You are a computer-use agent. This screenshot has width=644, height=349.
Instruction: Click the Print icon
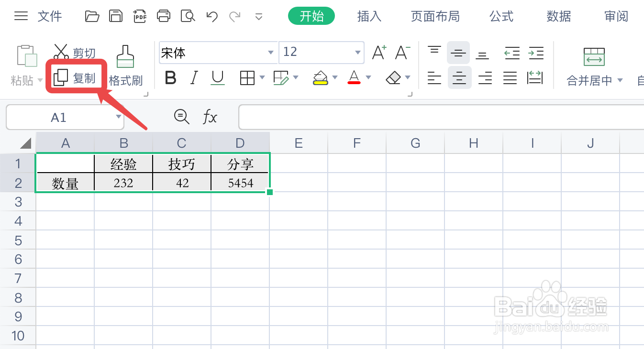pos(164,16)
